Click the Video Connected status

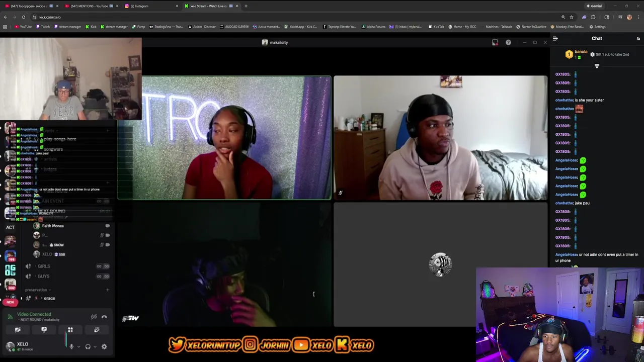pos(34,314)
